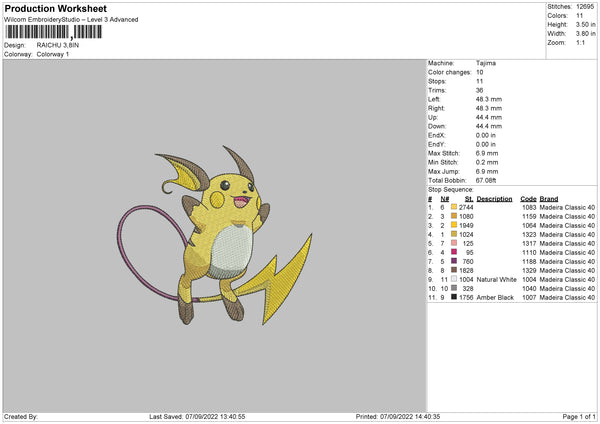Click the Code column header
The height and width of the screenshot is (424, 600).
pyautogui.click(x=528, y=199)
